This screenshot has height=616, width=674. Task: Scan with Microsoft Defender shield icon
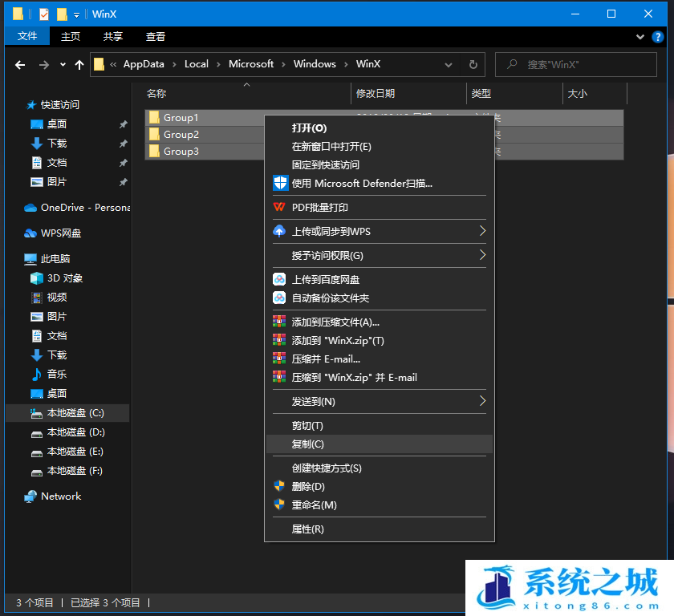(280, 184)
